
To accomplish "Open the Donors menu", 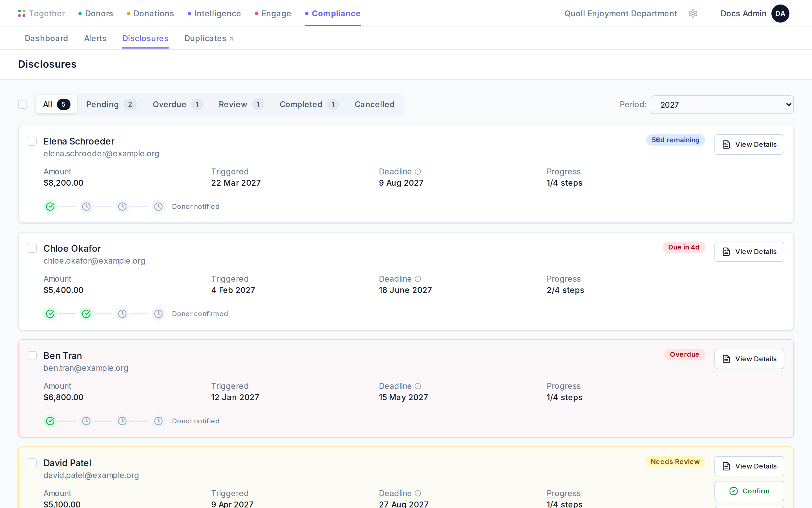I will tap(96, 14).
